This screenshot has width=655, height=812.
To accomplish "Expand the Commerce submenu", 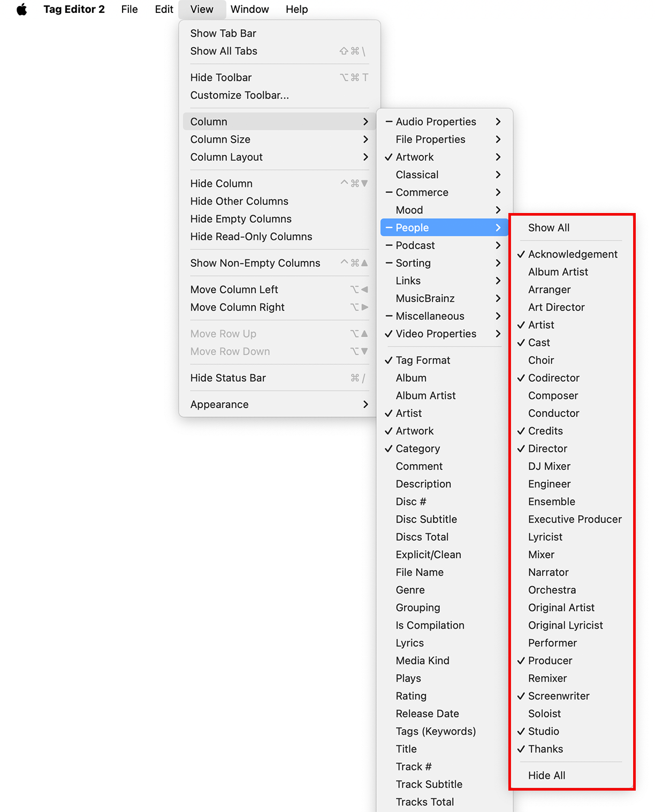I will point(444,192).
